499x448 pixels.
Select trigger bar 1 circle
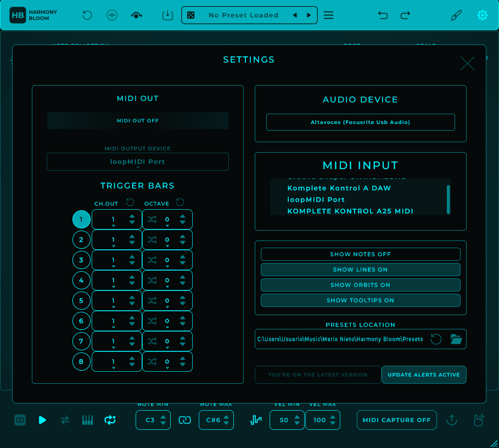(x=81, y=219)
